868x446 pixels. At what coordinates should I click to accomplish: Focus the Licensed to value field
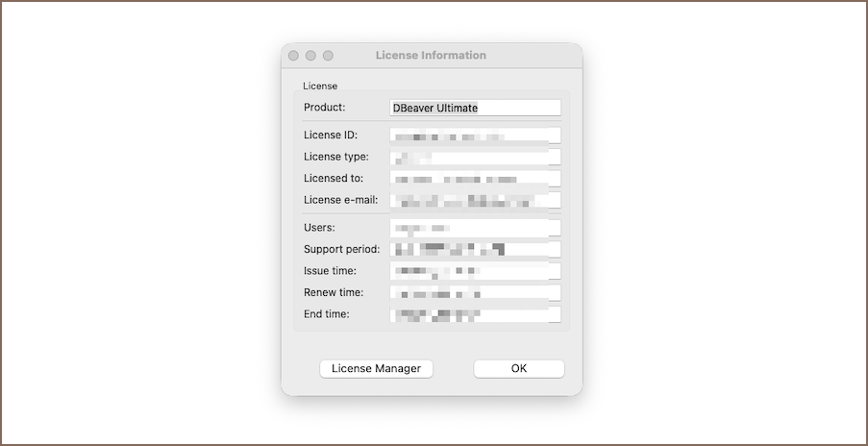tap(475, 179)
